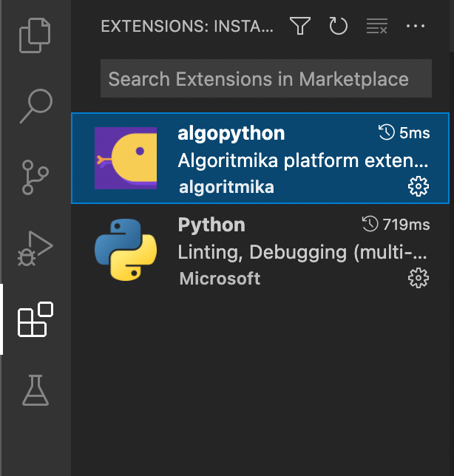Click the algopython 5ms activation time
This screenshot has height=476, width=454.
(x=404, y=133)
